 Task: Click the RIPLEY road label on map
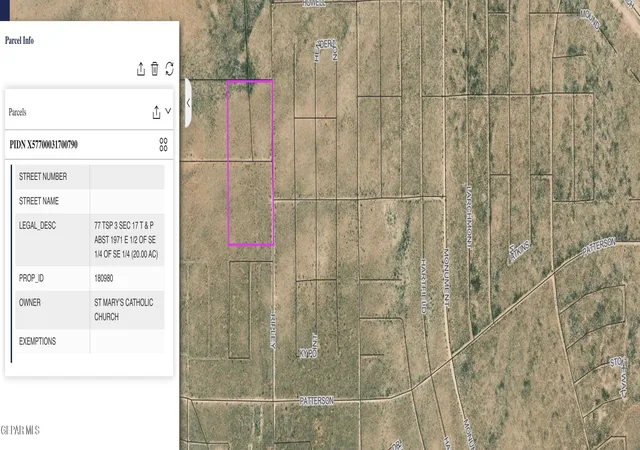(x=273, y=330)
